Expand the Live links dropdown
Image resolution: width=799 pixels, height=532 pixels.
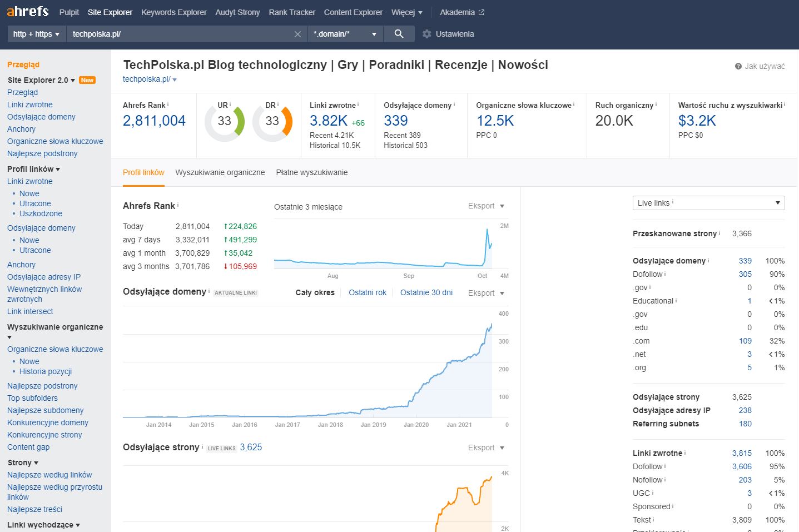click(x=708, y=203)
